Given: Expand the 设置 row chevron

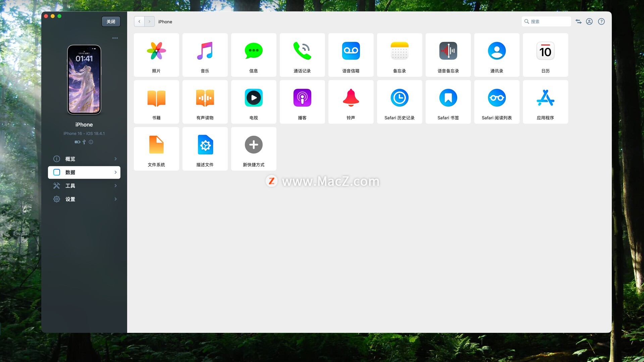Looking at the screenshot, I should pyautogui.click(x=116, y=199).
